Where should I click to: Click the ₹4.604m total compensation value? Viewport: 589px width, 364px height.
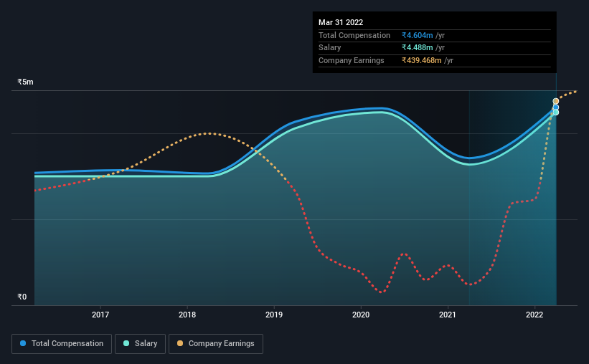tap(417, 35)
